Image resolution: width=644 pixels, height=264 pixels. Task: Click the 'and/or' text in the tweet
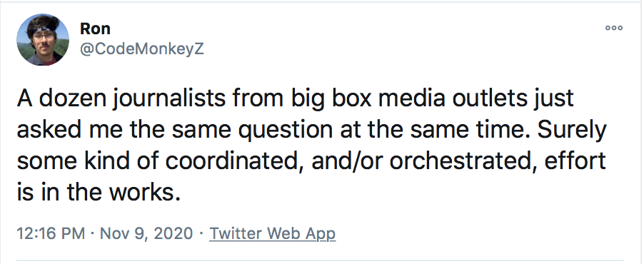pos(347,161)
